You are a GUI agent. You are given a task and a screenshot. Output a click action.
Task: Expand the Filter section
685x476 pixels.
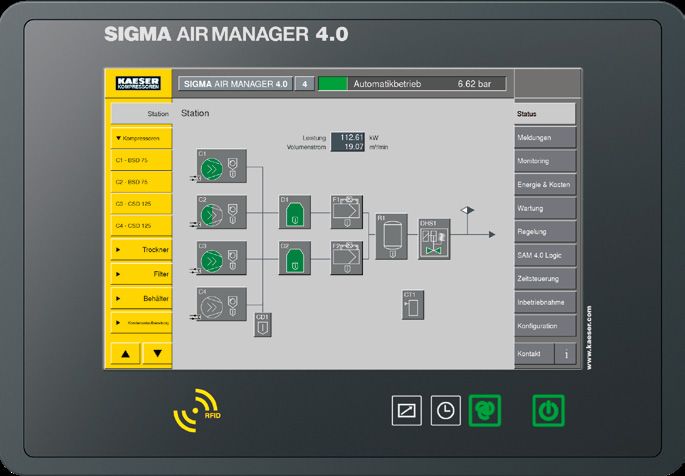pos(141,274)
